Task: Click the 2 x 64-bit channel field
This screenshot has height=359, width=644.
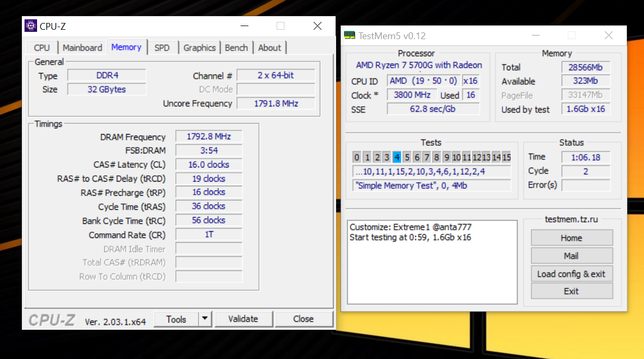Action: pyautogui.click(x=276, y=76)
